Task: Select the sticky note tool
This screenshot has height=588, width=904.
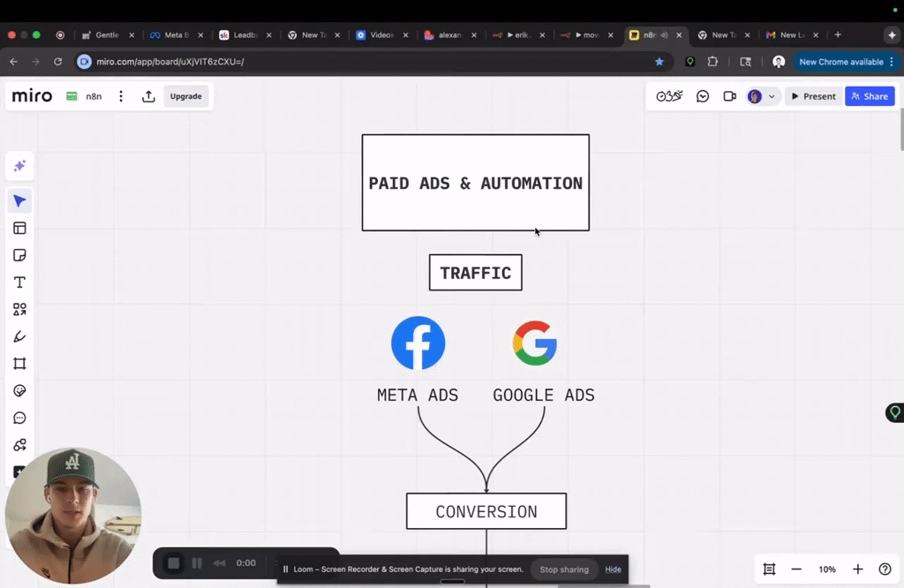Action: [19, 255]
